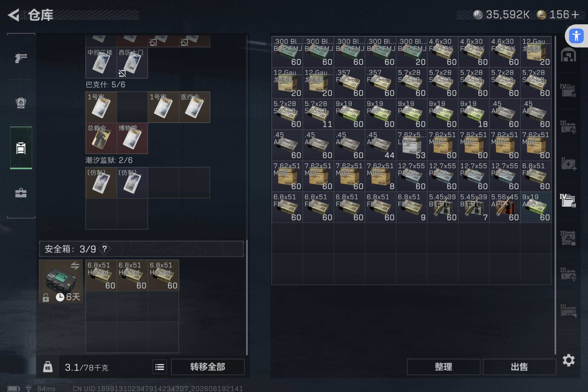This screenshot has width=588, height=392.
Task: Click the 巴克什: 5/6 label
Action: click(x=105, y=85)
